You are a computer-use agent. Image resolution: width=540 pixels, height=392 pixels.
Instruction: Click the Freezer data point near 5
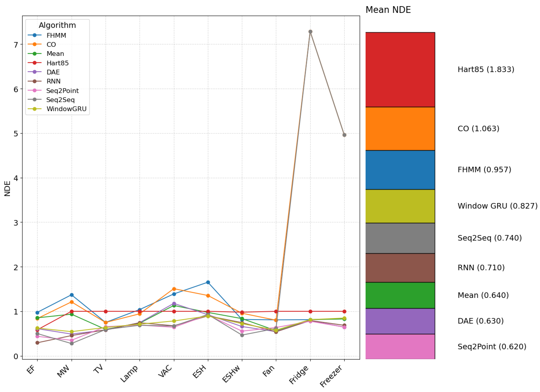344,135
